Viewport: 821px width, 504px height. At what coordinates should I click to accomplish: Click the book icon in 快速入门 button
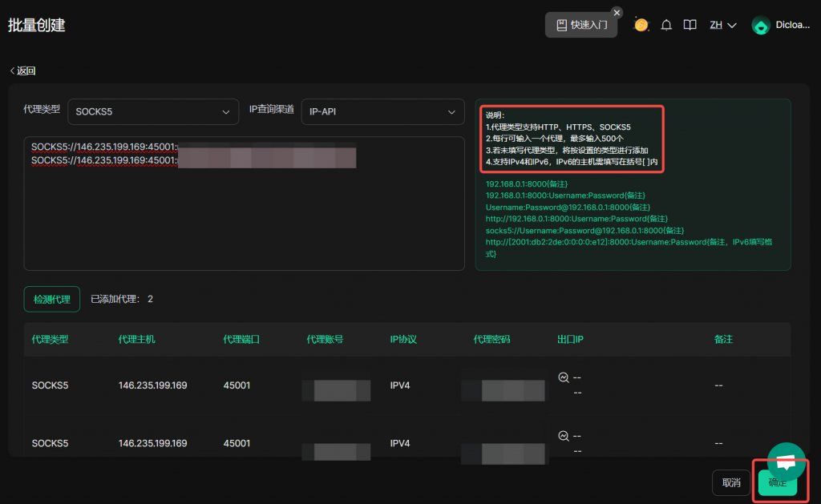pos(561,25)
